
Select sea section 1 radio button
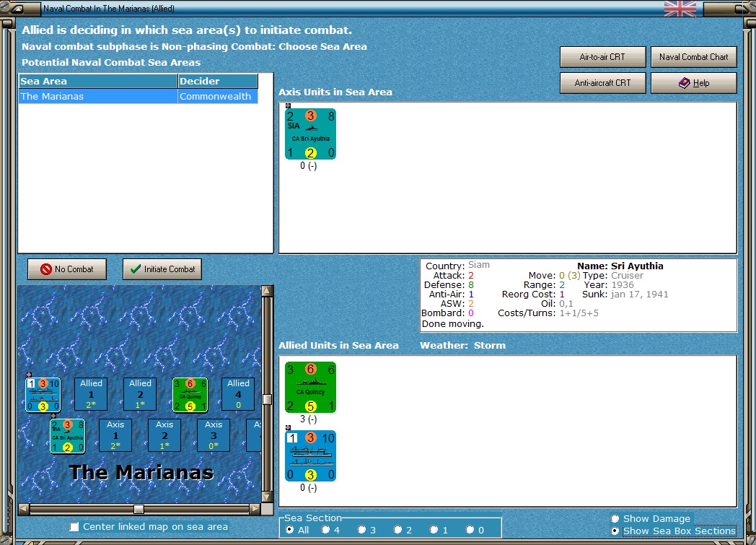(434, 530)
